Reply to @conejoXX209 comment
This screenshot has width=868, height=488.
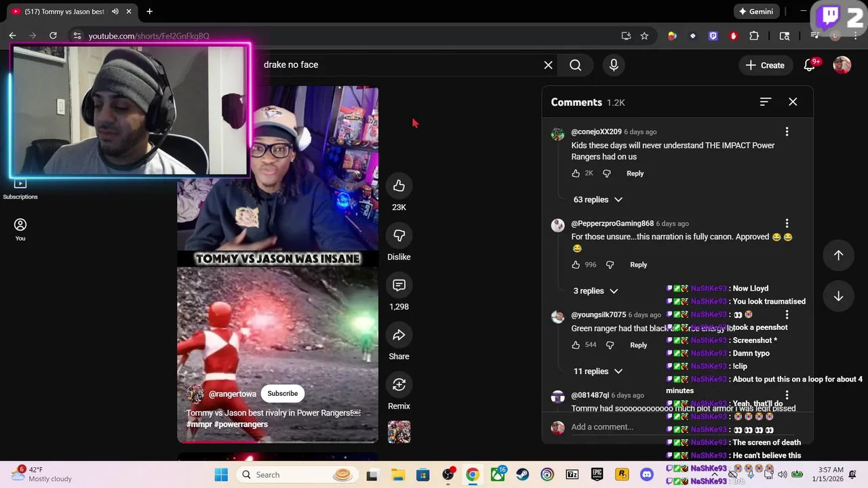[635, 174]
